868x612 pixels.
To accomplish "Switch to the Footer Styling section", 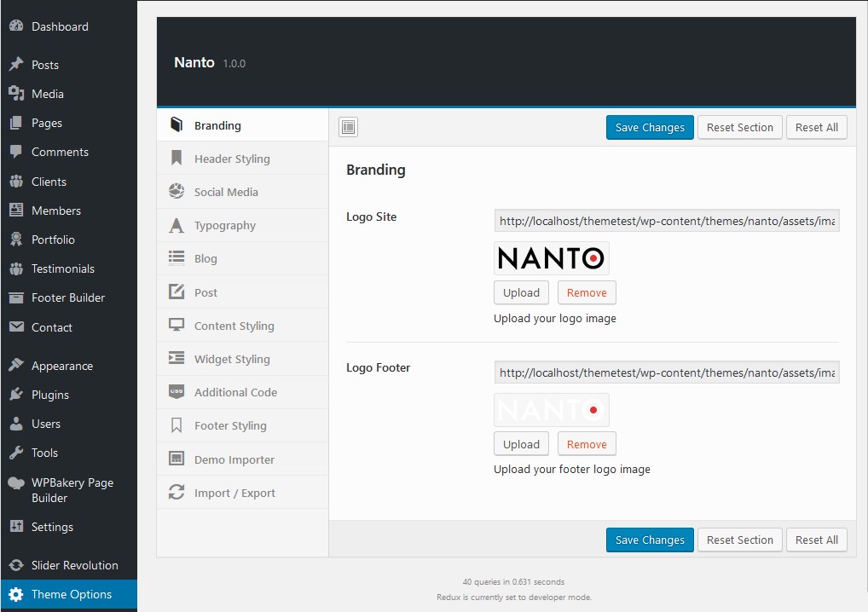I will click(x=230, y=426).
